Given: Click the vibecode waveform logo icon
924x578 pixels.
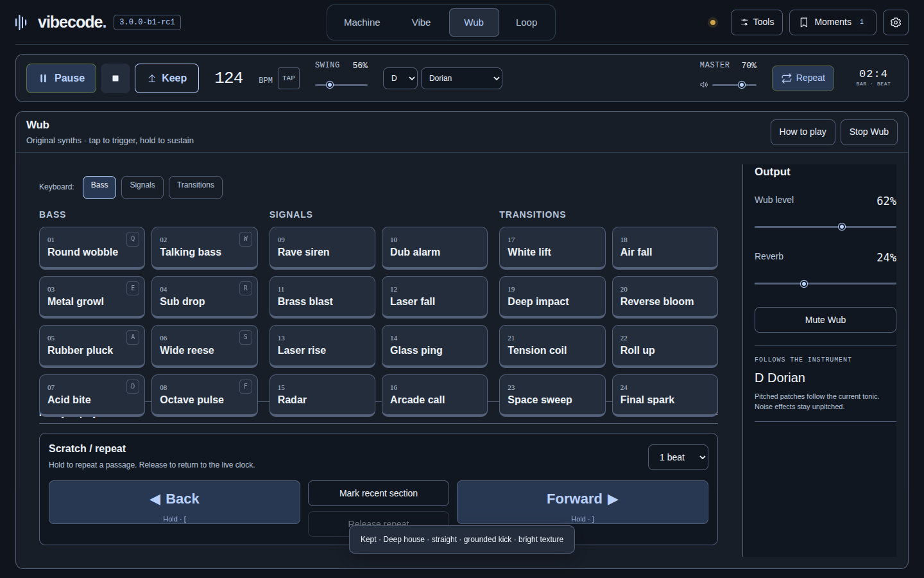Looking at the screenshot, I should tap(21, 22).
